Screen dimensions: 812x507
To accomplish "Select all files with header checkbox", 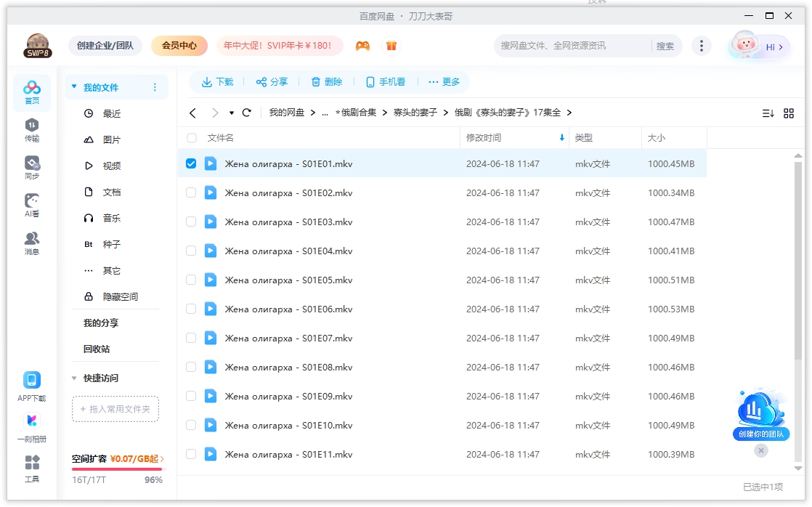I will click(191, 137).
